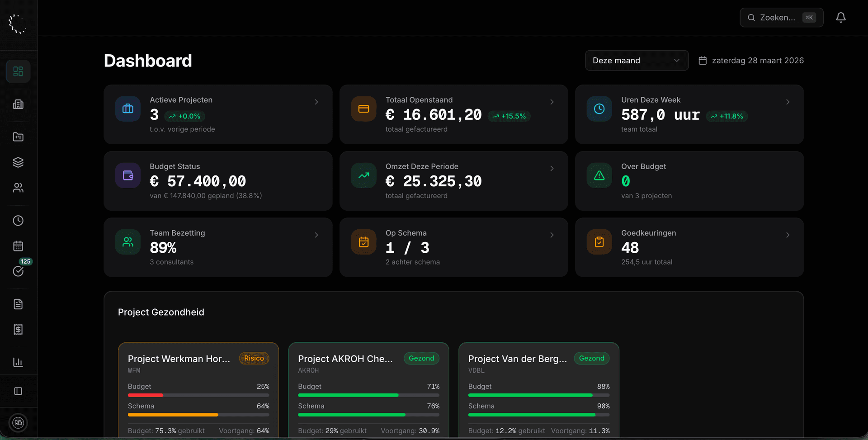Toggle the sidebar collapse icon at the bottom

pyautogui.click(x=18, y=391)
